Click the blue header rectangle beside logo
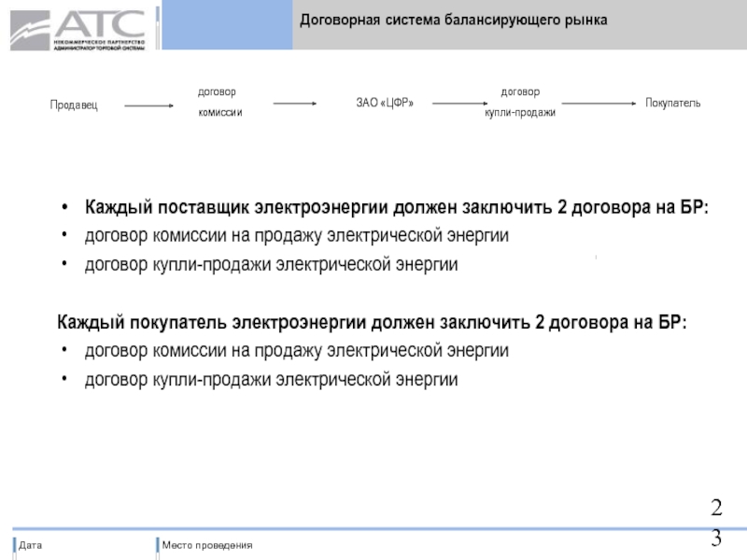 227,25
